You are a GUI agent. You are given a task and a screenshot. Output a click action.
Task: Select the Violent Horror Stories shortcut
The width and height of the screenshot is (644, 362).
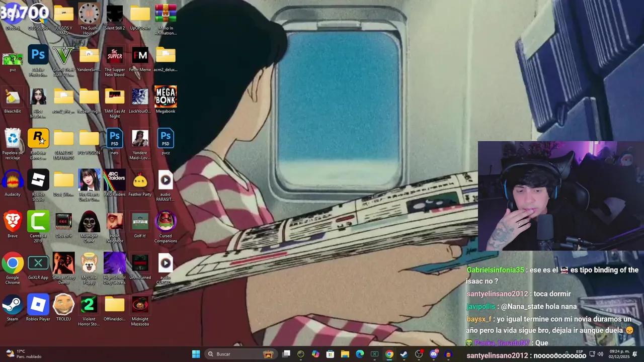(x=89, y=311)
